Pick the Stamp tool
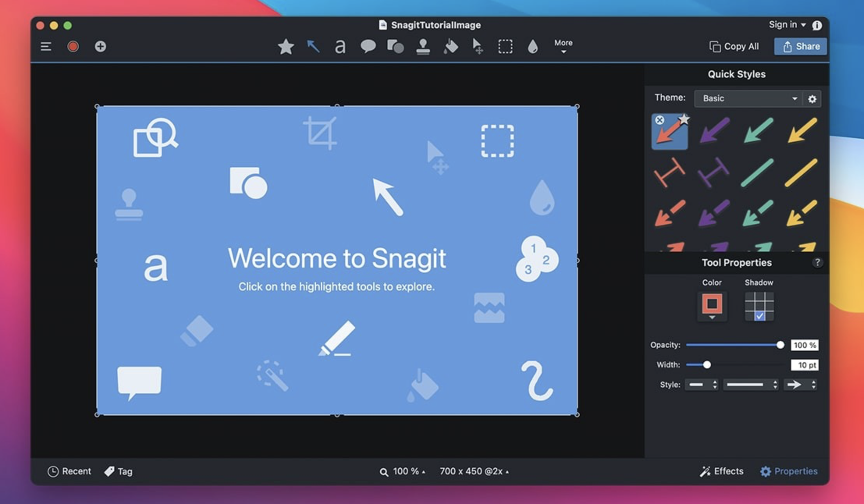 click(x=423, y=46)
